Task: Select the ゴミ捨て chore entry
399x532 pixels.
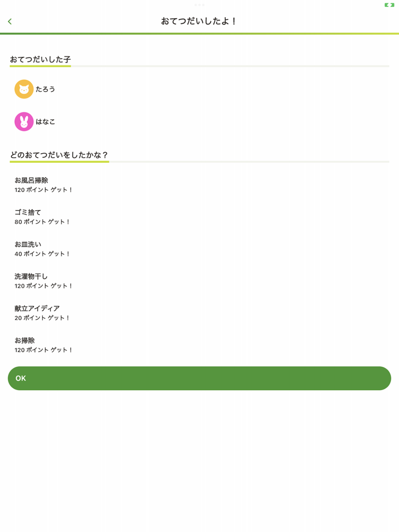Action: pos(27,212)
